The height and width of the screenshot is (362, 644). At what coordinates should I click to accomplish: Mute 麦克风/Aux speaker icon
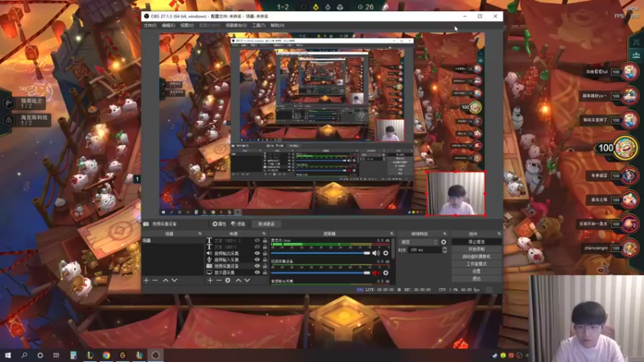click(376, 253)
